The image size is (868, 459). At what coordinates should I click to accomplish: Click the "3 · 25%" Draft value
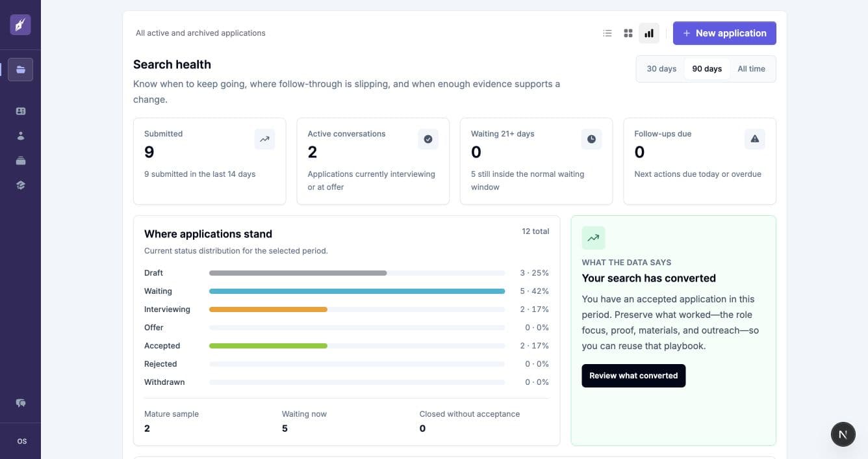coord(535,273)
